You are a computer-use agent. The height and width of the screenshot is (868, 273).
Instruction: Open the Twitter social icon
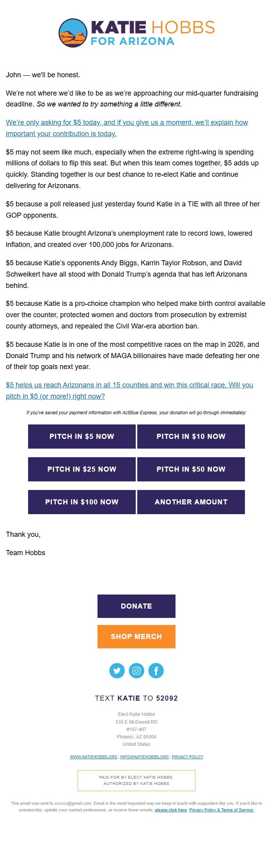pos(117,671)
